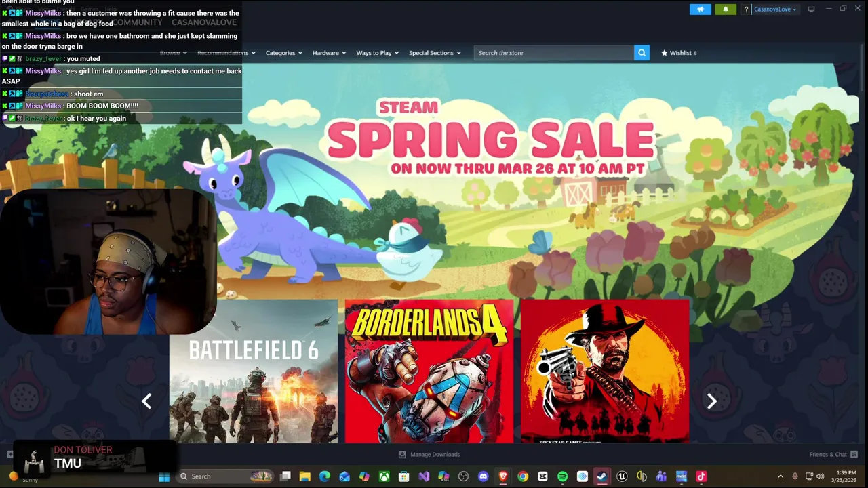
Task: Click the Steam Spring Sale banner title
Action: pyautogui.click(x=490, y=138)
